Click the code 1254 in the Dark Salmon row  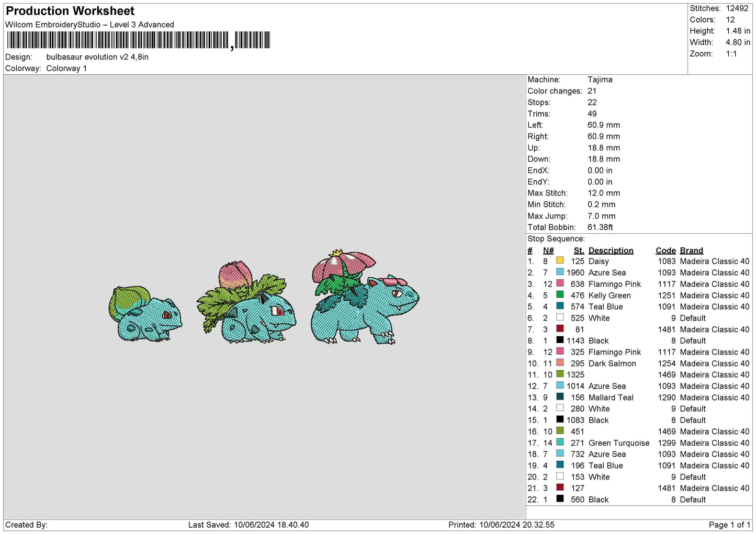pos(667,363)
